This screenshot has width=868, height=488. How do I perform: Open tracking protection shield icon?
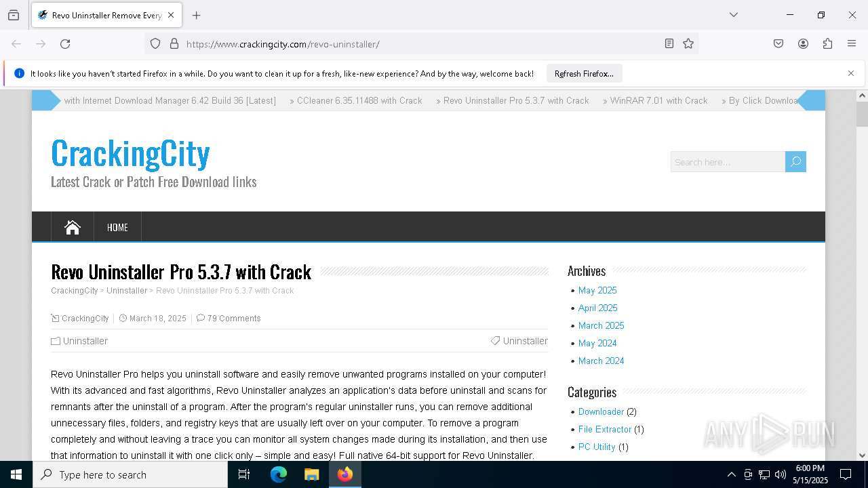click(155, 43)
